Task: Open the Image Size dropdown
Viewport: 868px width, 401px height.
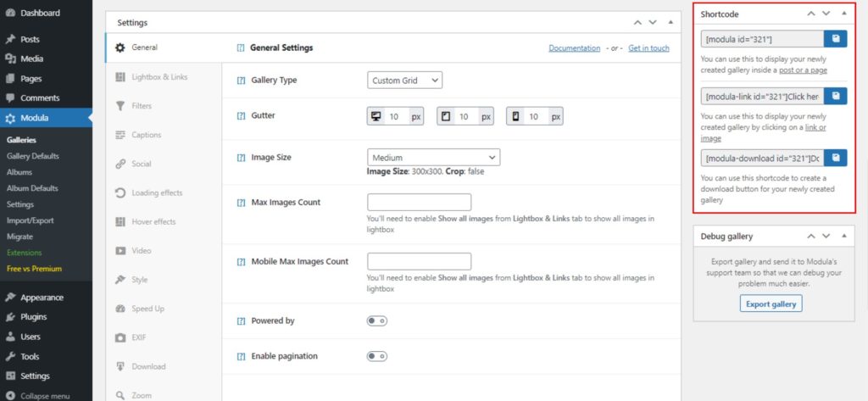Action: pos(433,158)
